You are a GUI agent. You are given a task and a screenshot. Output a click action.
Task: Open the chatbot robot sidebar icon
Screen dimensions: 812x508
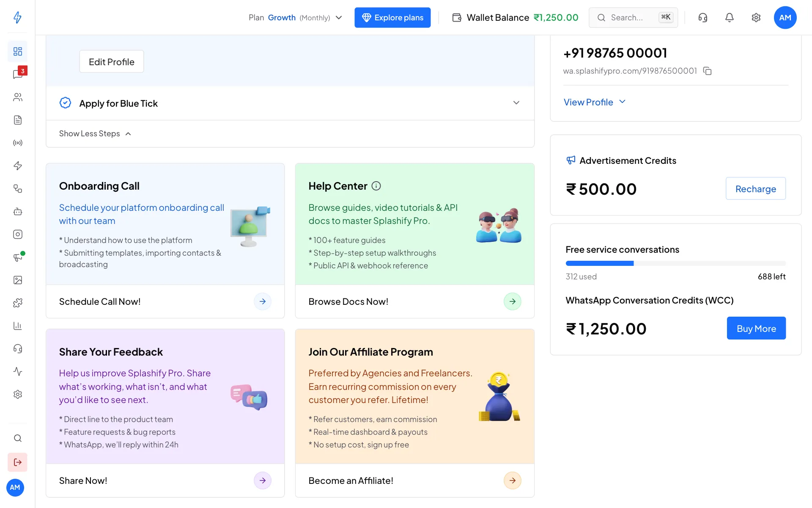pyautogui.click(x=17, y=211)
